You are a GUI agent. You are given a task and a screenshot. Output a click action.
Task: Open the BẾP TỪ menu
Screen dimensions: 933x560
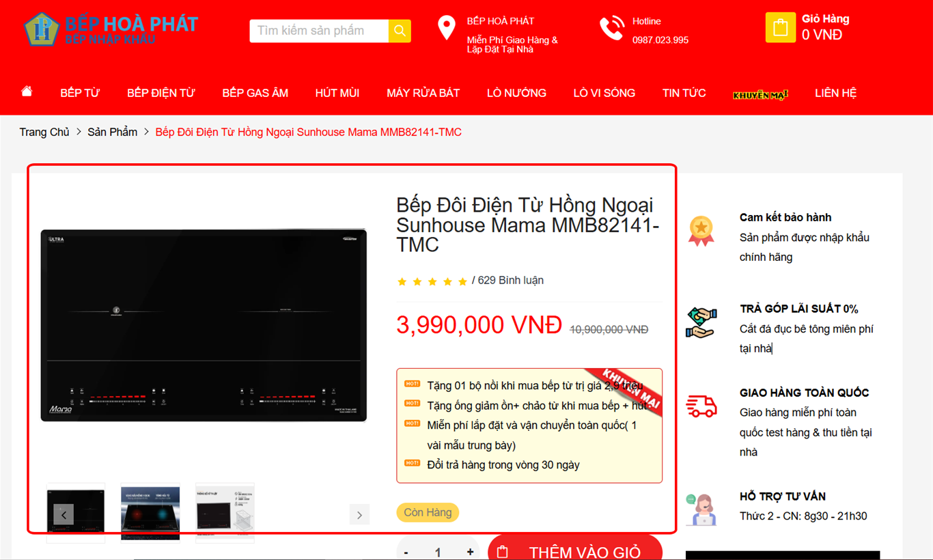point(80,93)
